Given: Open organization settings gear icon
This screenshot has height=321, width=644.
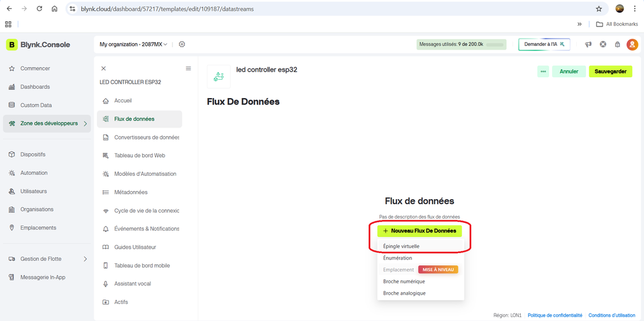Looking at the screenshot, I should 182,45.
